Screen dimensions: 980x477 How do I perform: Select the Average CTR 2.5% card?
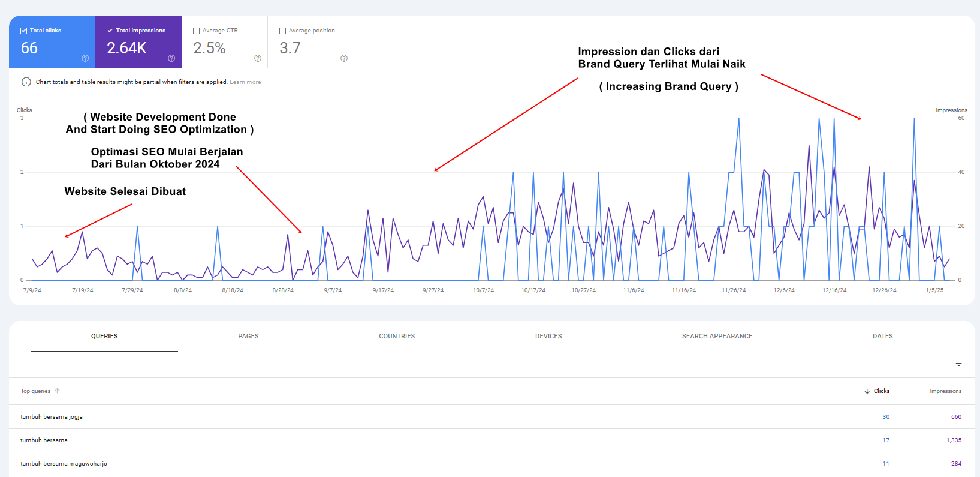point(225,42)
